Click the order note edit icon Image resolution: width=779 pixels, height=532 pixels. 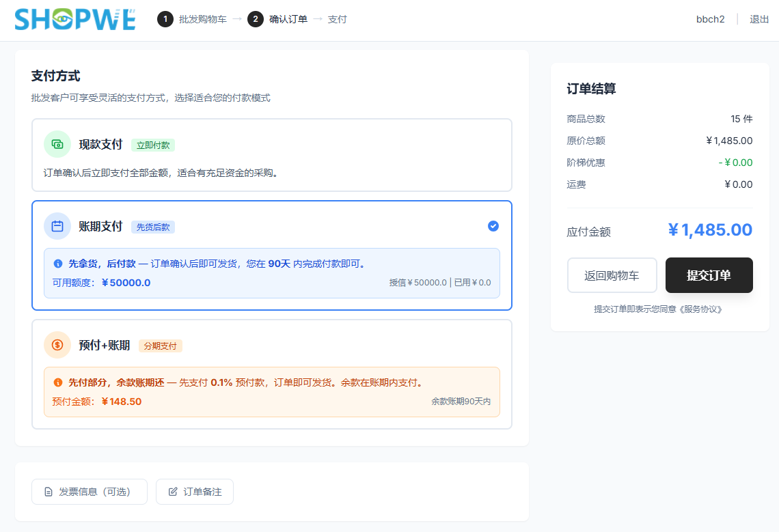click(x=173, y=492)
